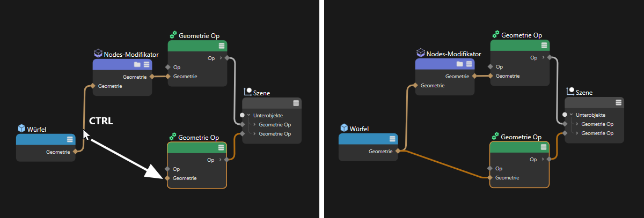Click the Würfel cube icon in right image
The width and height of the screenshot is (644, 218).
pos(345,129)
